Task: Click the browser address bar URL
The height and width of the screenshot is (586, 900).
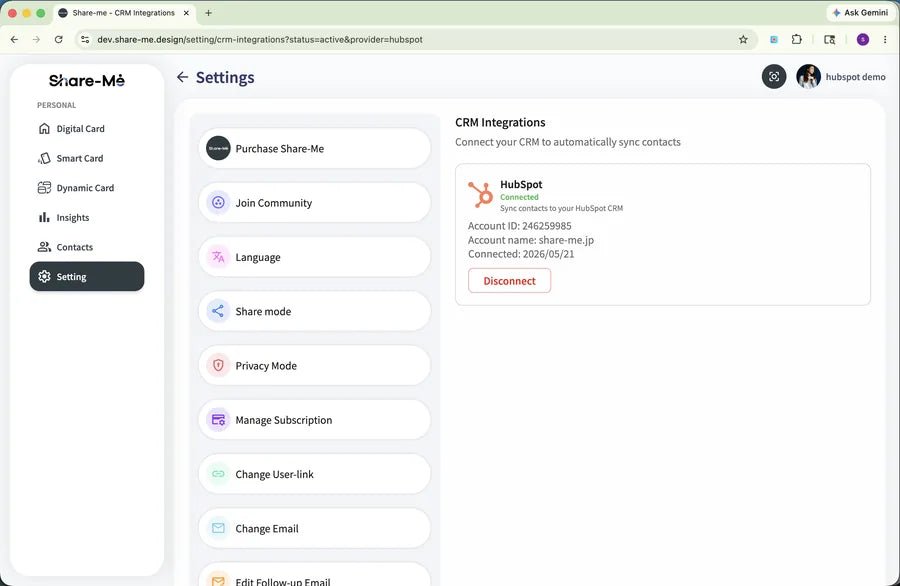Action: pos(260,40)
